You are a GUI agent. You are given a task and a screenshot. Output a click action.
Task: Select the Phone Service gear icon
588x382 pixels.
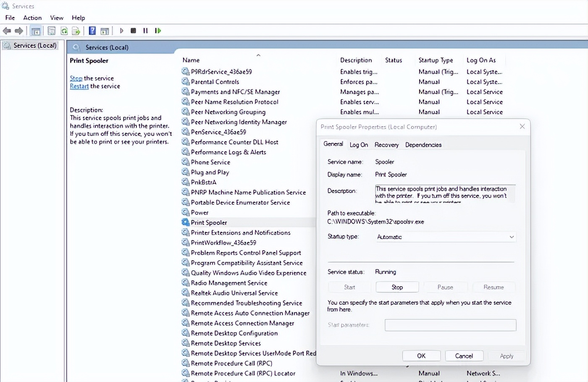[185, 162]
